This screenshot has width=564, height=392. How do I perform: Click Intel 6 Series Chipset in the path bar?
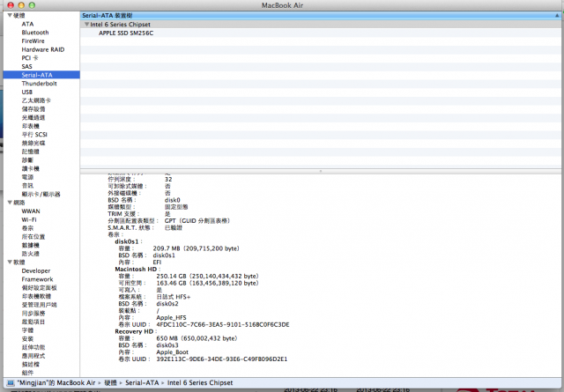(200, 383)
